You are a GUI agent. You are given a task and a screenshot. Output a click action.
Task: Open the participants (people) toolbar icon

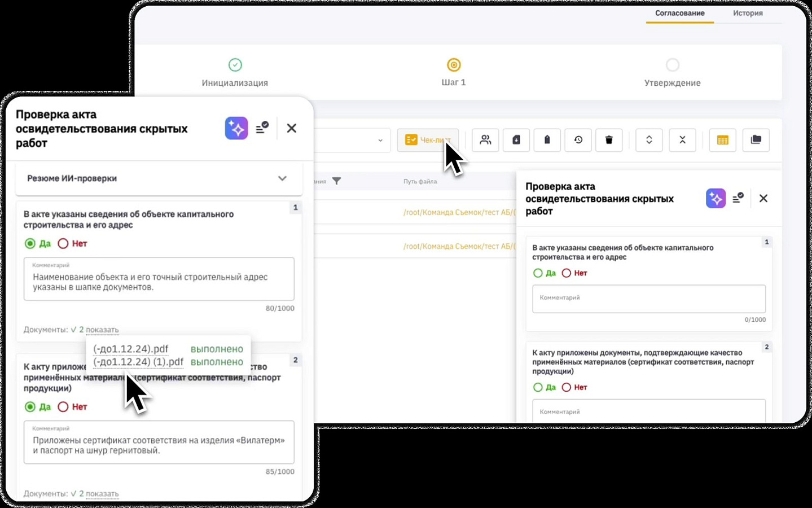[485, 140]
